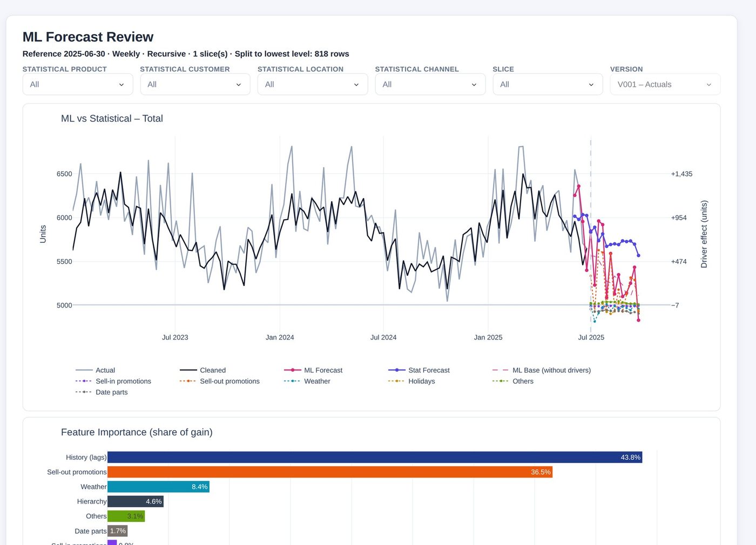Screen dimensions: 756x545
Task: Expand the Statistical Channel filter
Action: coord(430,84)
